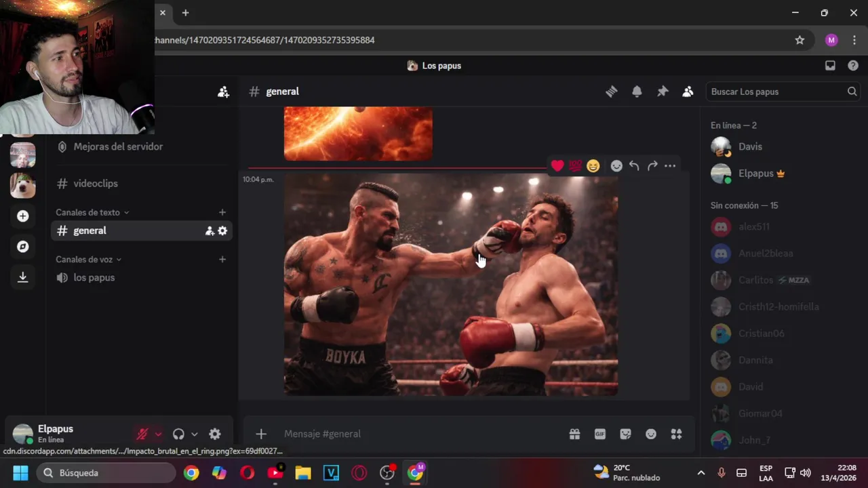Add laughing emoji reaction to message
The height and width of the screenshot is (488, 868).
[x=593, y=165]
